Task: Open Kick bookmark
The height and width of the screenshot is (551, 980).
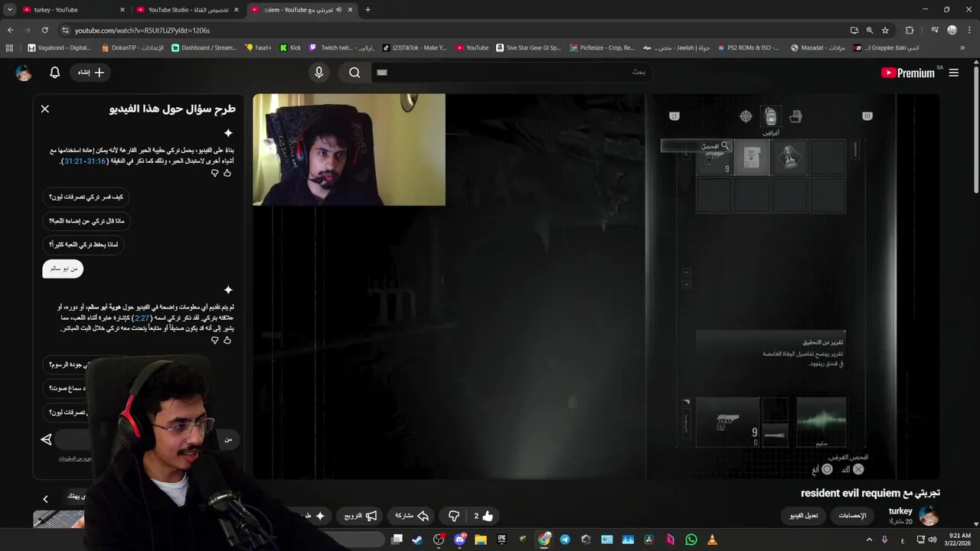Action: (x=290, y=47)
